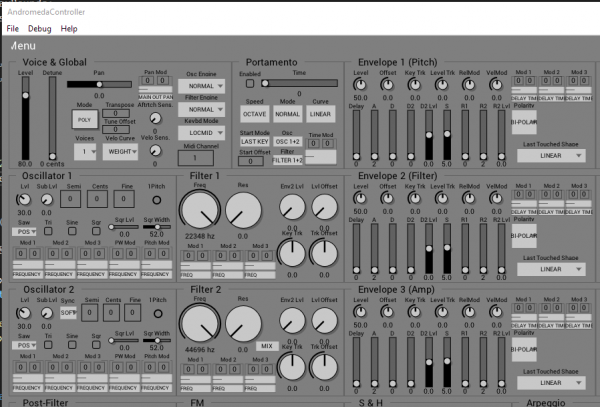Open the Velo Curve WEIGHT dropdown
The height and width of the screenshot is (407, 600).
click(122, 152)
